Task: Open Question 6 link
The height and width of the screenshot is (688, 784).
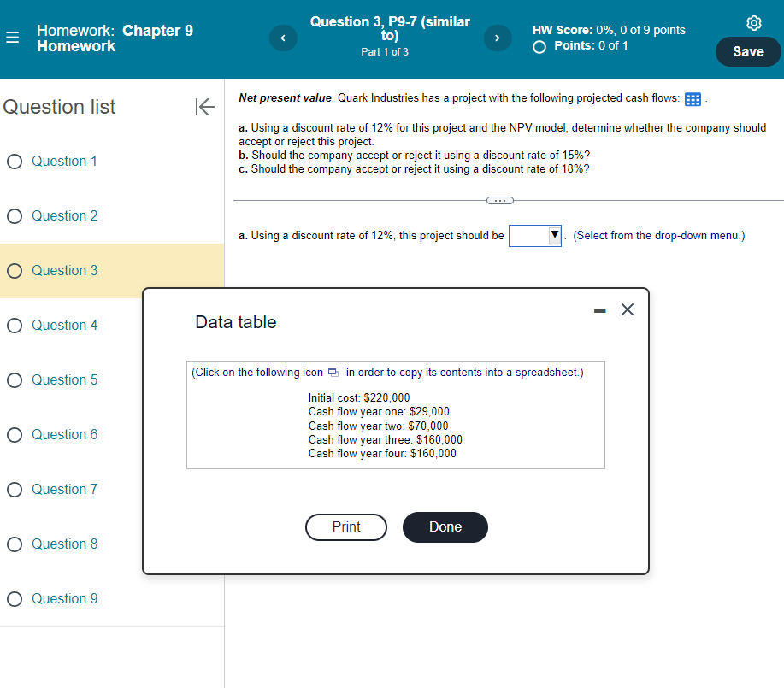Action: (x=64, y=434)
